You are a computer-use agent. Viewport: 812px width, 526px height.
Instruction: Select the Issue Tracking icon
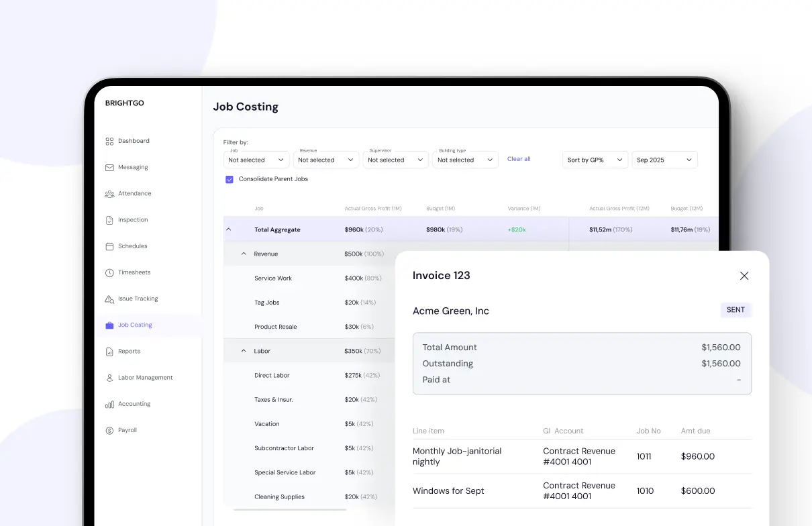point(109,299)
